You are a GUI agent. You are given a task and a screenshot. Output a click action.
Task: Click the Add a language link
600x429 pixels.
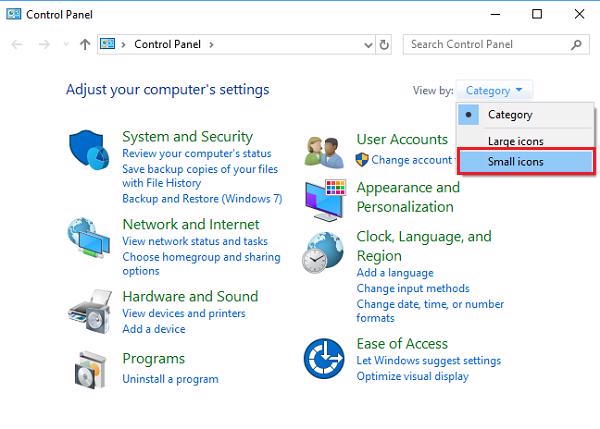tap(395, 273)
